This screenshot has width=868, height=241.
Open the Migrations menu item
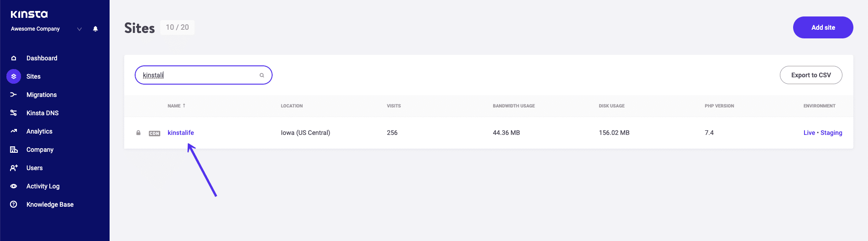coord(42,95)
